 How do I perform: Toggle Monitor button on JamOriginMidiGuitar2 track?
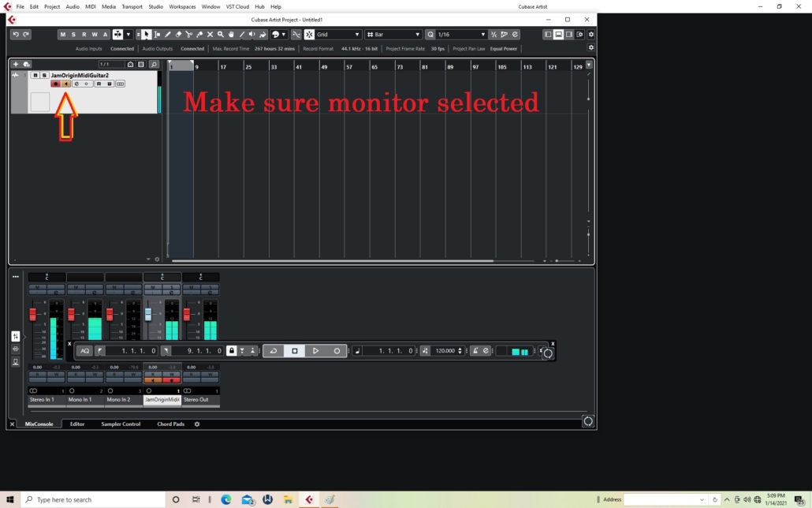(65, 84)
